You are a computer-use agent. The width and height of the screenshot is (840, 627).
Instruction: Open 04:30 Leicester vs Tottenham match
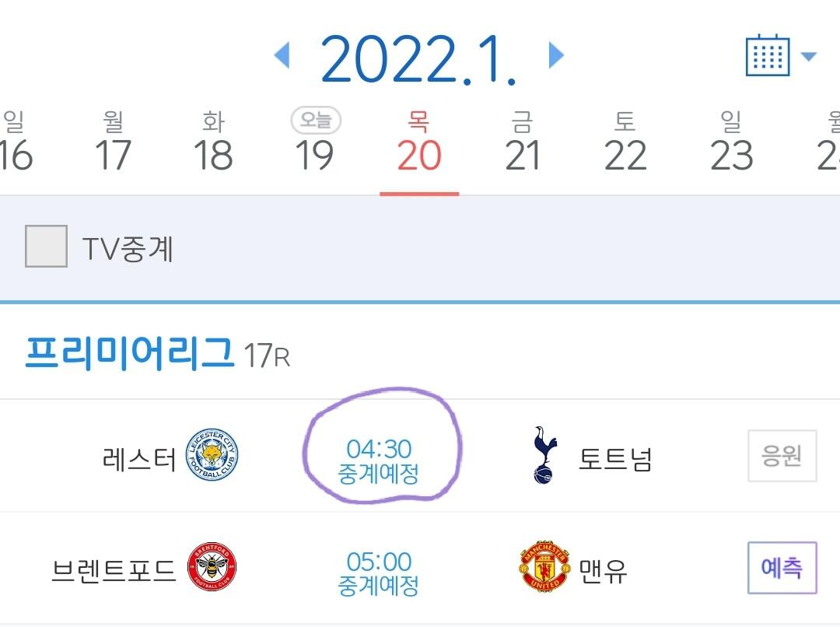coord(380,461)
